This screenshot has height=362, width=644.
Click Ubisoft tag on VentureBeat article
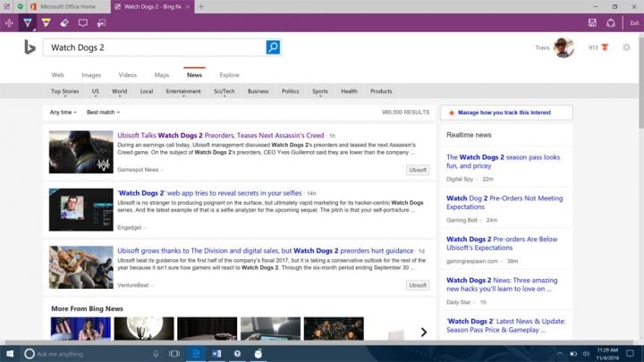click(x=418, y=285)
